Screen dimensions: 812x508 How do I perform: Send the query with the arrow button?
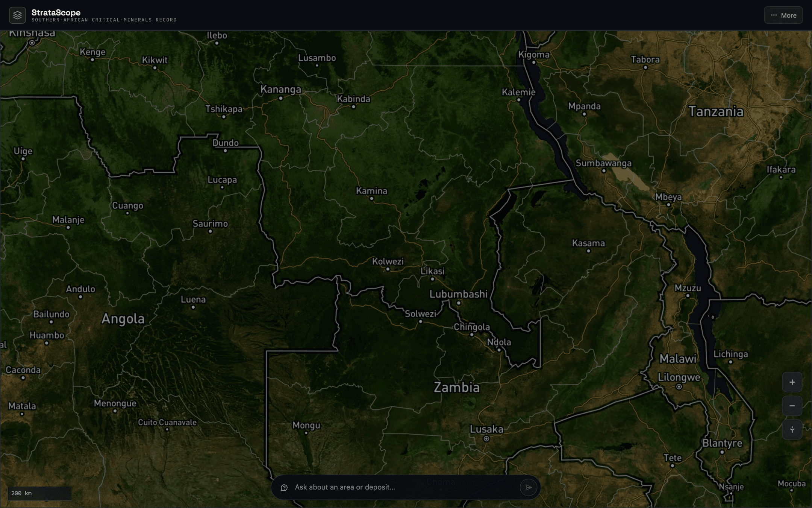(x=528, y=487)
